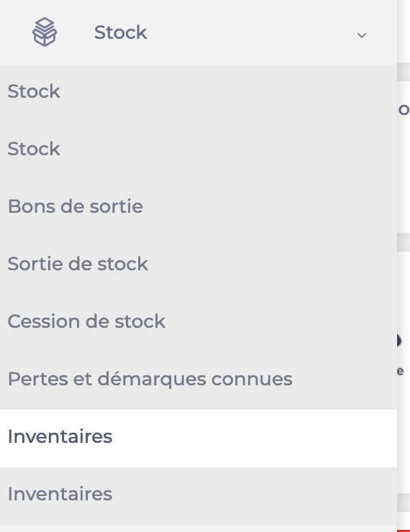
Task: Click the cut-off dark circle icon at right edge
Action: point(399,340)
